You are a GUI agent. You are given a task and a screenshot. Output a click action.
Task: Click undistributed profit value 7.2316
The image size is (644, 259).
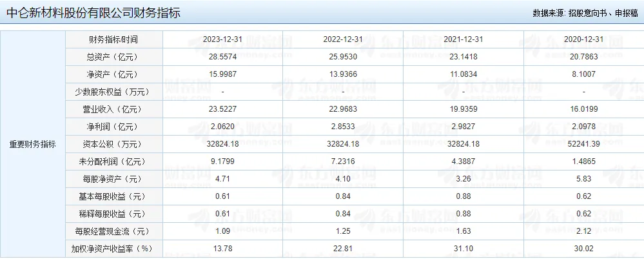(x=343, y=161)
